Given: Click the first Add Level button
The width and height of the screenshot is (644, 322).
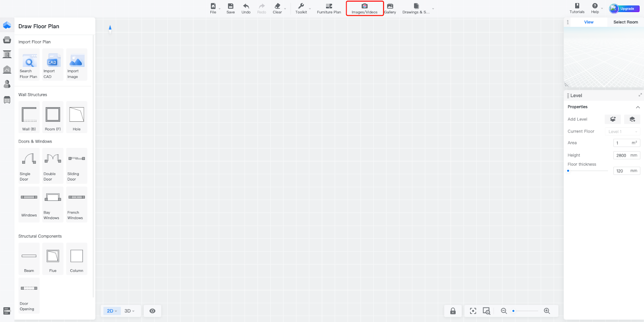Looking at the screenshot, I should coord(613,119).
